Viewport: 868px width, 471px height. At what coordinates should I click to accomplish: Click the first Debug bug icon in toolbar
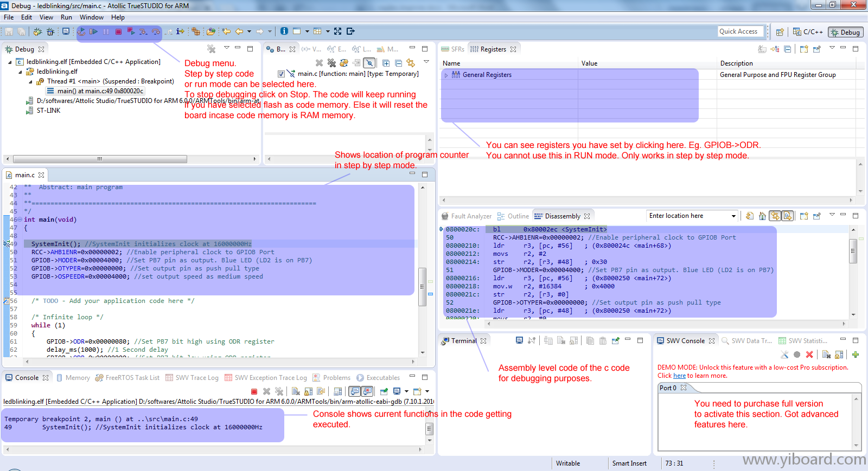pyautogui.click(x=37, y=31)
